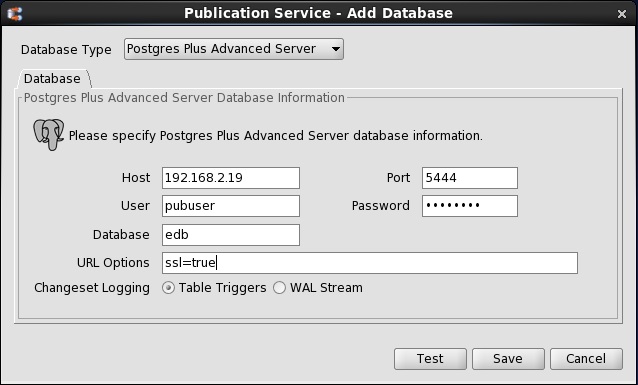Click the Password input field
Image resolution: width=638 pixels, height=385 pixels.
(x=470, y=206)
